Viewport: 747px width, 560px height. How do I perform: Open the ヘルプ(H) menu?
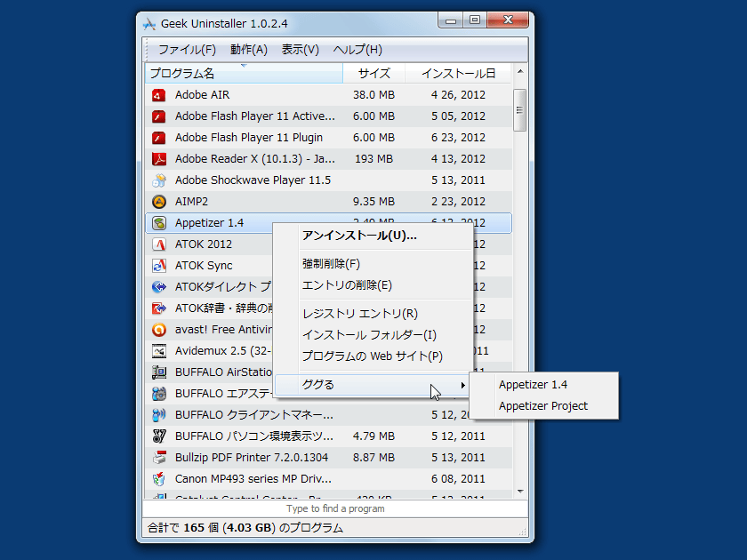click(357, 50)
